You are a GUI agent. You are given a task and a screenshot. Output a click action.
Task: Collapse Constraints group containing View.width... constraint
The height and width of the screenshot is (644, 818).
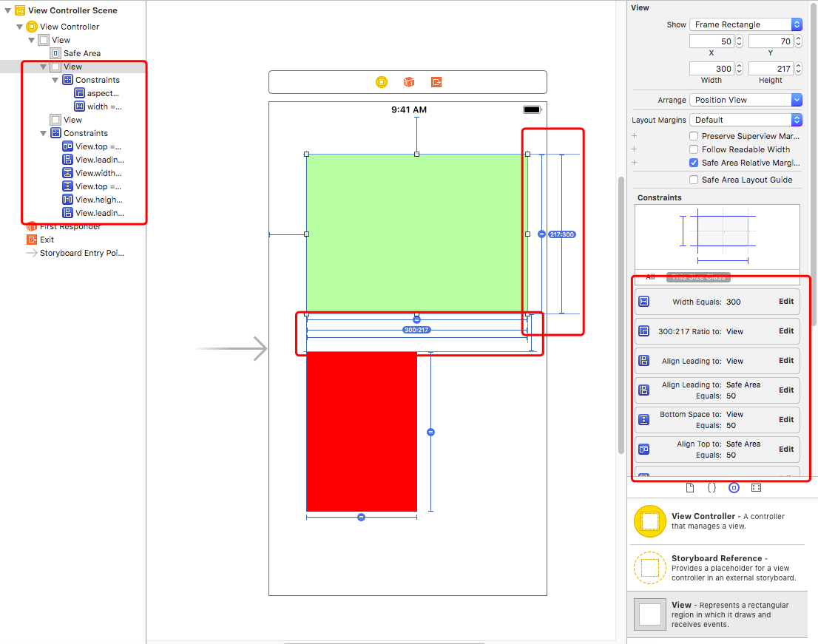[x=44, y=134]
